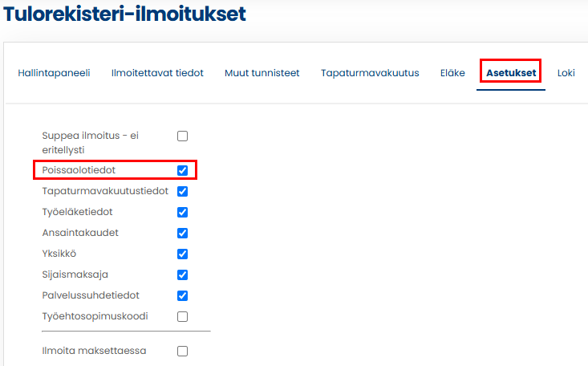This screenshot has height=366, width=588.
Task: Show the Loki tab
Action: pyautogui.click(x=566, y=73)
